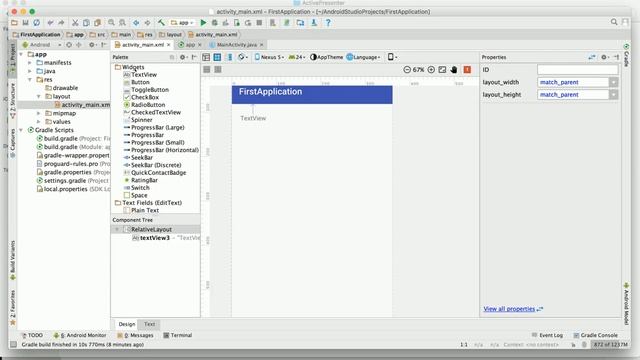Click Search Everywhere magnifier at top right
This screenshot has height=360, width=640.
tap(614, 22)
